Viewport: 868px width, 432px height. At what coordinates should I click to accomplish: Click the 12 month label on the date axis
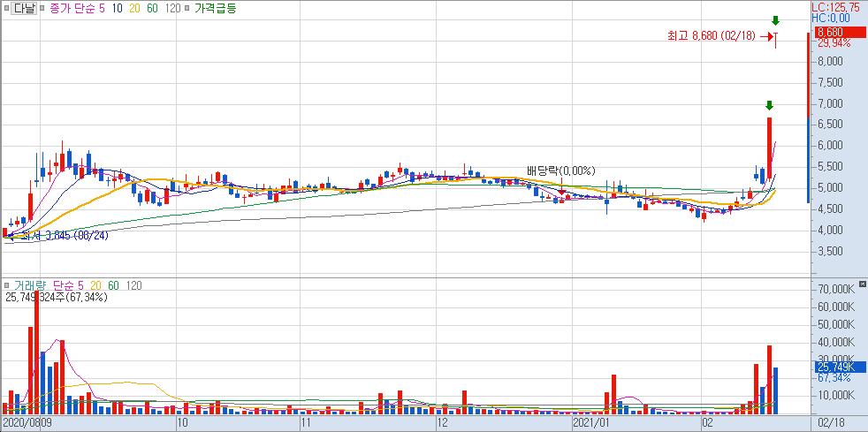[x=442, y=423]
